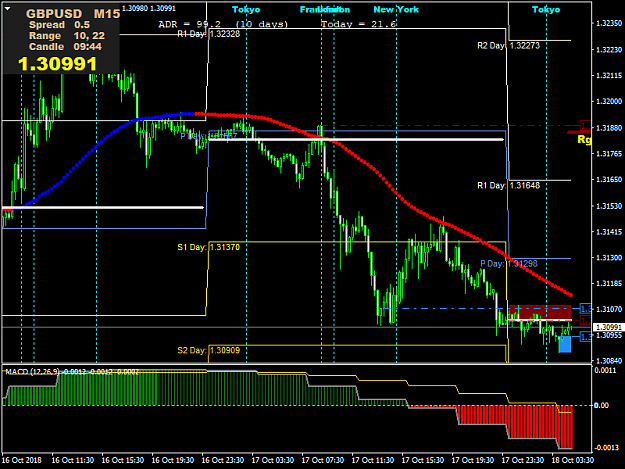
Task: Click the Tokyo label above R2 Day 1.32273
Action: point(546,10)
